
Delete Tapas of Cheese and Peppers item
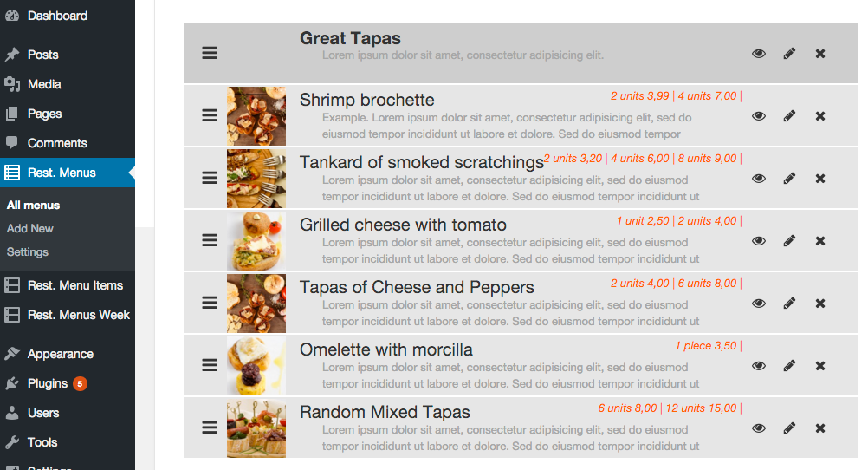[820, 304]
